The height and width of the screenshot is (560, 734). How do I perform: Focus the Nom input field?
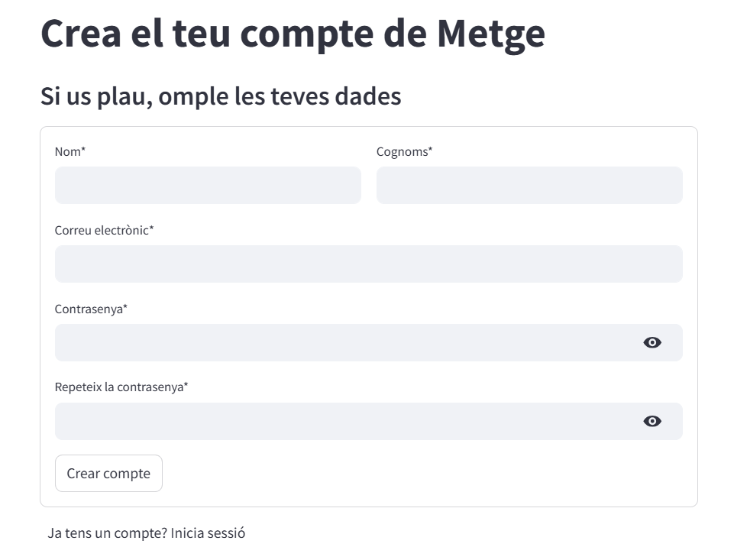208,186
